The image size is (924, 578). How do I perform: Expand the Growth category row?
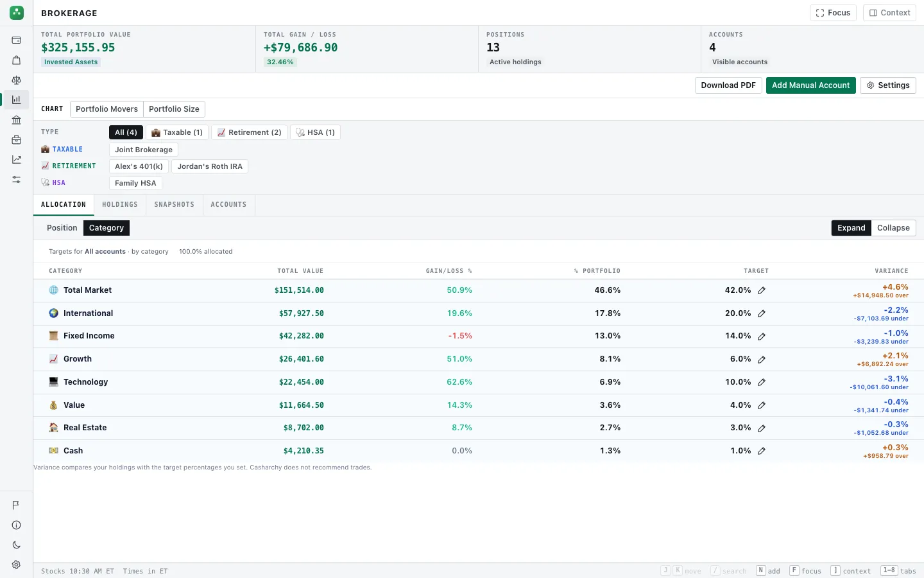coord(478,359)
